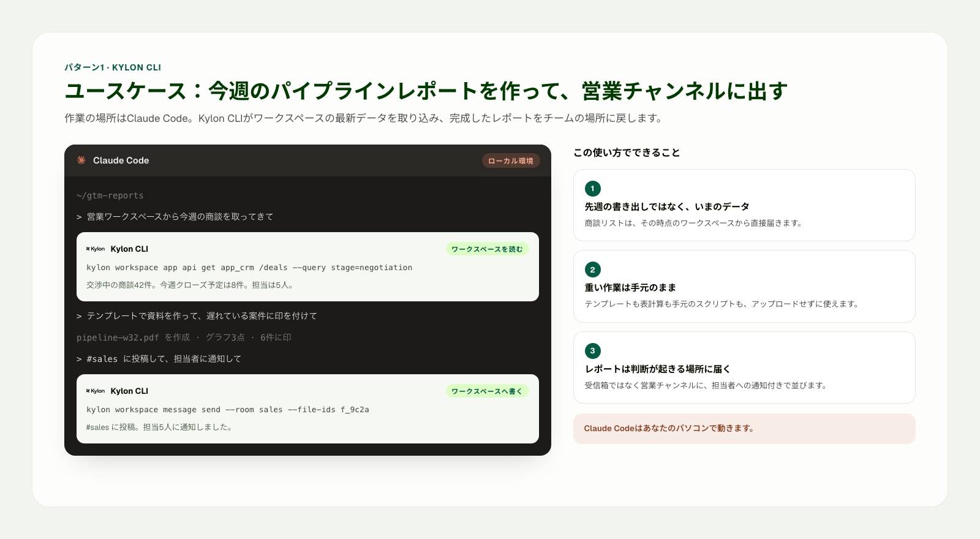Click the main ユースケース headline
This screenshot has width=980, height=539.
point(426,91)
